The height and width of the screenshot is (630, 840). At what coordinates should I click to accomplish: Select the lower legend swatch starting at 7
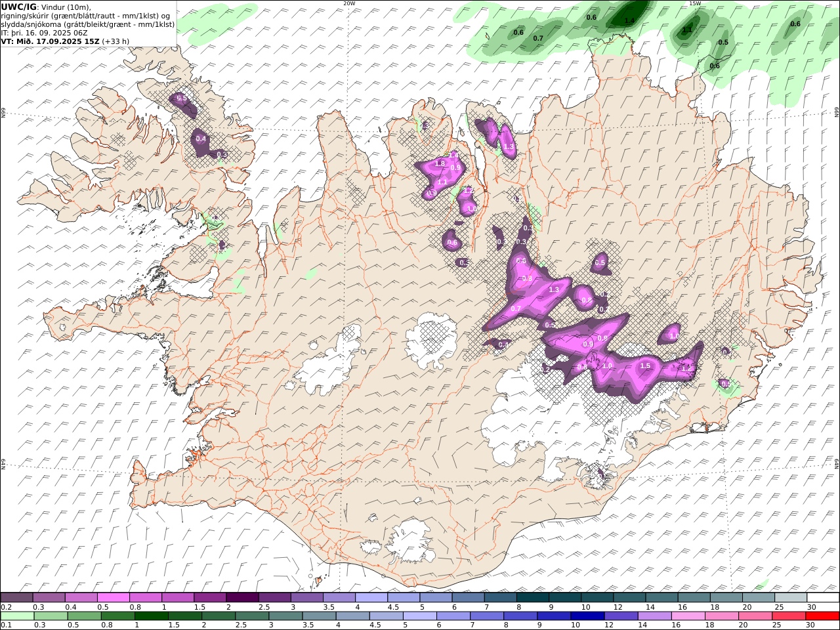click(x=486, y=616)
